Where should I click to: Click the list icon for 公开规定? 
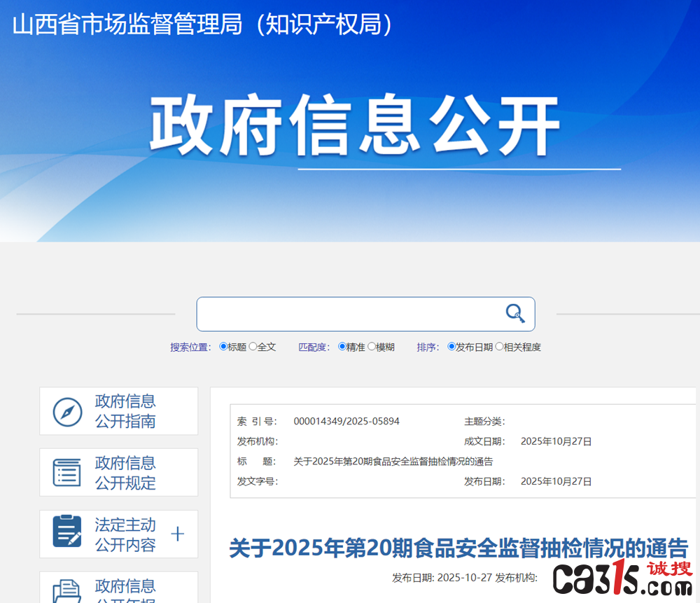click(67, 473)
